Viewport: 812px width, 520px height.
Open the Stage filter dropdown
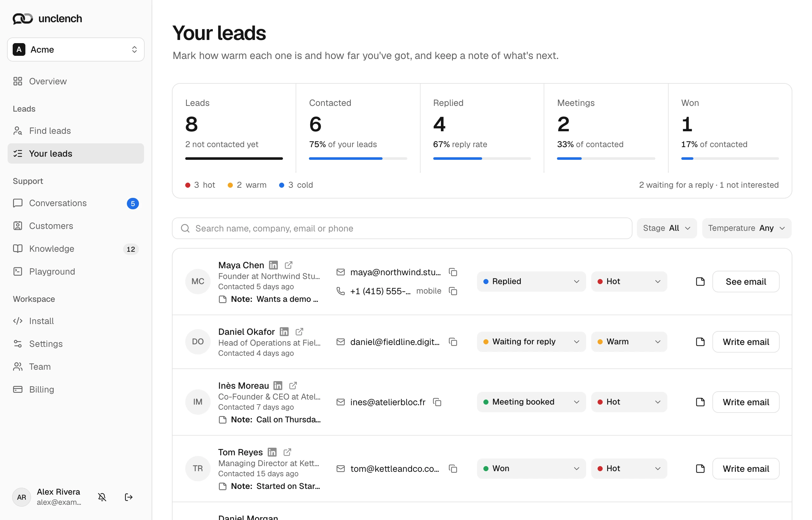point(667,228)
